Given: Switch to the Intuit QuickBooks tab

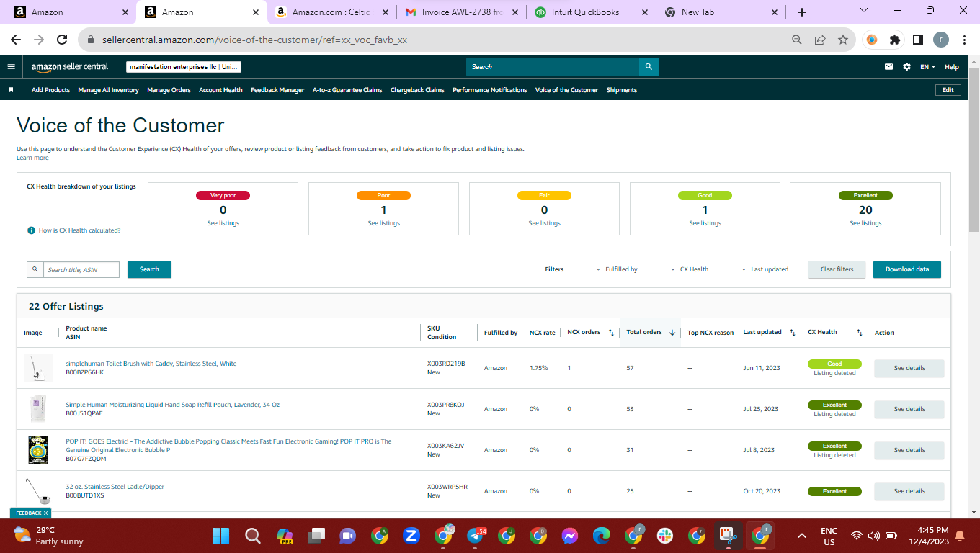Looking at the screenshot, I should coord(591,12).
